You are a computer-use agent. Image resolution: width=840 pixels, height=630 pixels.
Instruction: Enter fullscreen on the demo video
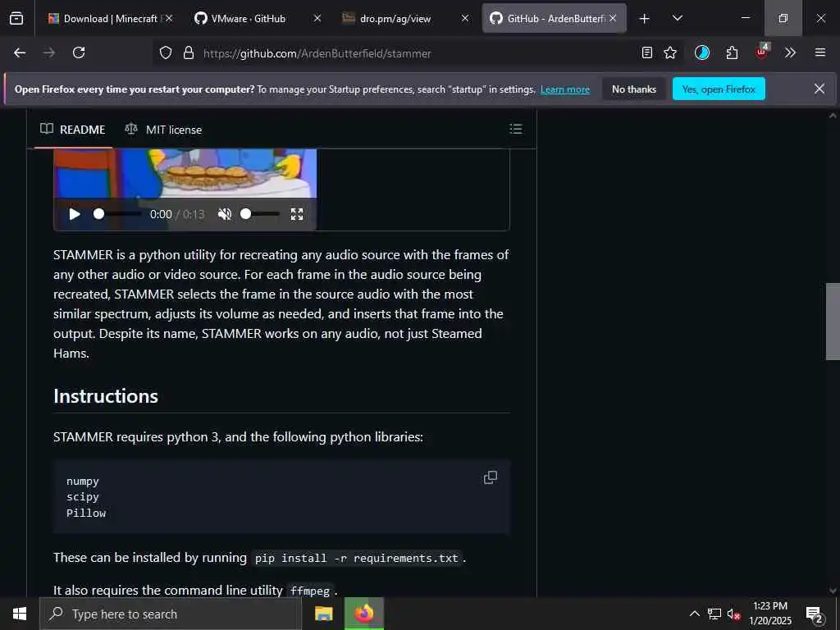(297, 214)
